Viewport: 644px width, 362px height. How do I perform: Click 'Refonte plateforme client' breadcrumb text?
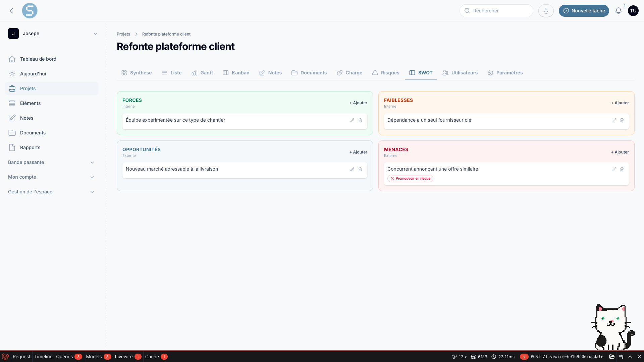coord(166,34)
